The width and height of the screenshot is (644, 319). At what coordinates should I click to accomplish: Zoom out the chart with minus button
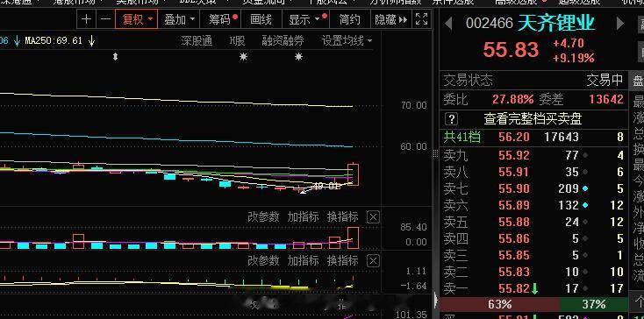[105, 19]
